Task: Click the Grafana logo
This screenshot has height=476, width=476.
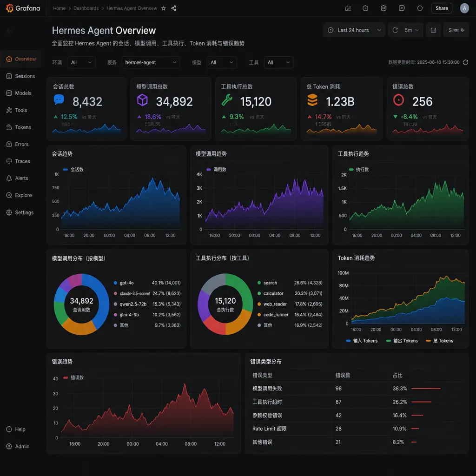Action: pos(23,8)
